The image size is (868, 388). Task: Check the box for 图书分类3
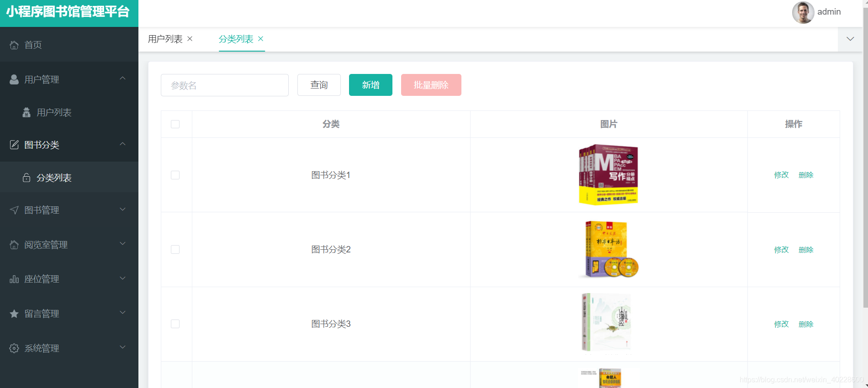[175, 324]
